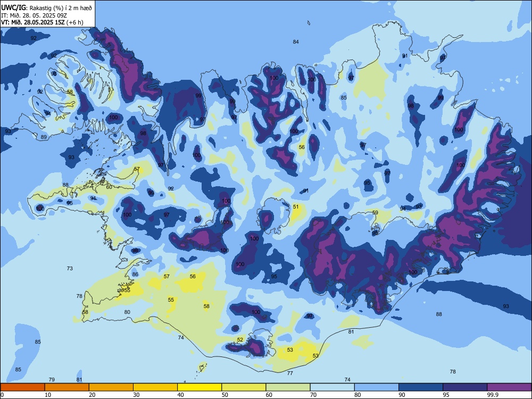Click the '89' value in the Westfjords
The width and height of the screenshot is (532, 399).
(44, 137)
